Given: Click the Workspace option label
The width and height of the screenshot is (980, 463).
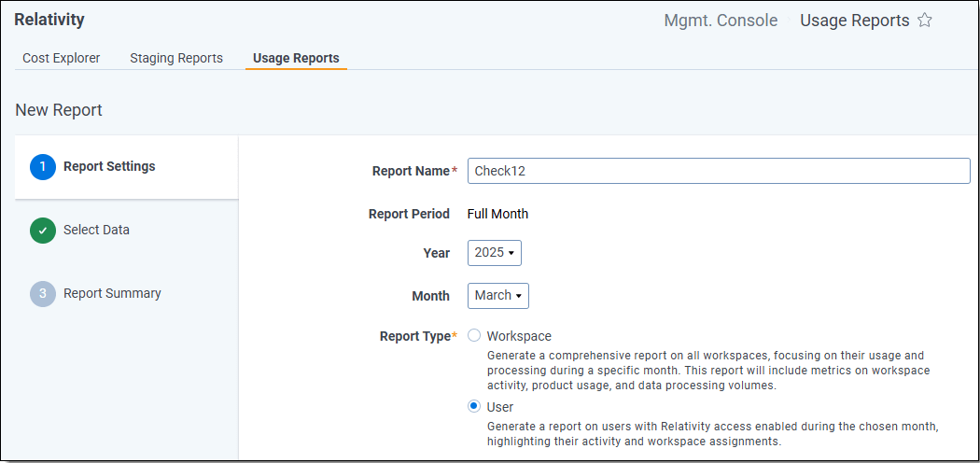Looking at the screenshot, I should click(519, 336).
